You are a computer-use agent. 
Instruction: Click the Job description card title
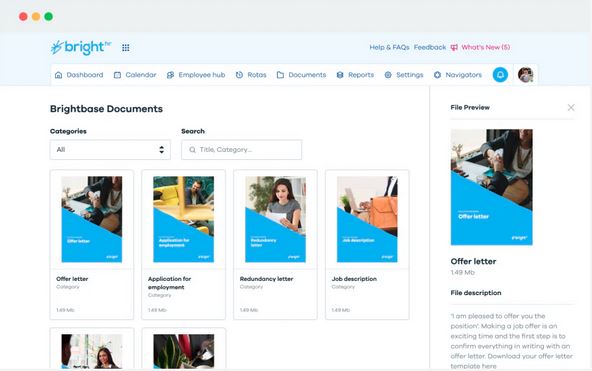354,279
